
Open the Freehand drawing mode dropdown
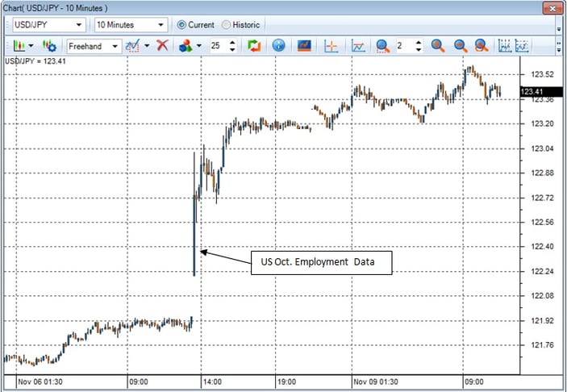click(94, 46)
